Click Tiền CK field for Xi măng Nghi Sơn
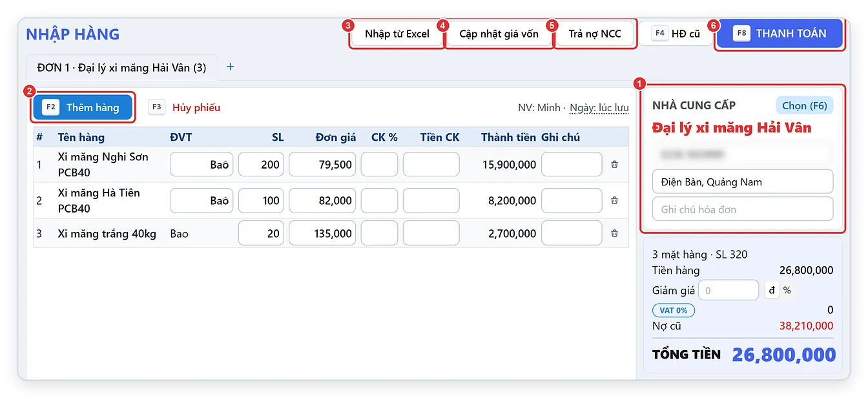The height and width of the screenshot is (398, 868). tap(431, 165)
